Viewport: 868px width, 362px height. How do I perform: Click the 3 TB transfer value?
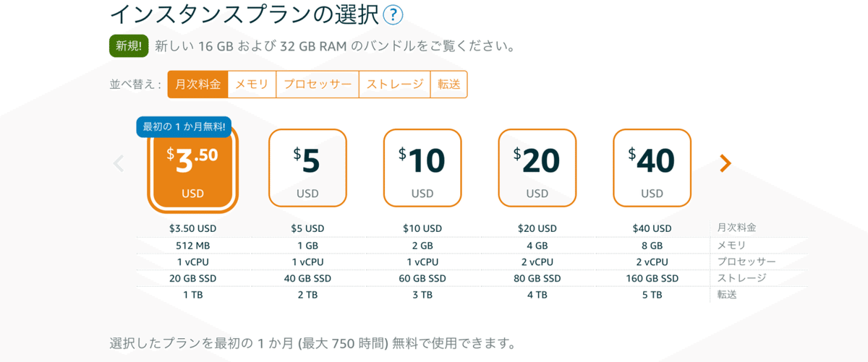click(x=422, y=295)
